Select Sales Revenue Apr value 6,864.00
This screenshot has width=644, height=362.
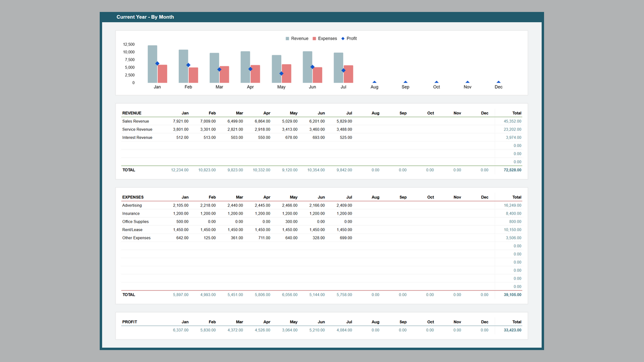(263, 121)
